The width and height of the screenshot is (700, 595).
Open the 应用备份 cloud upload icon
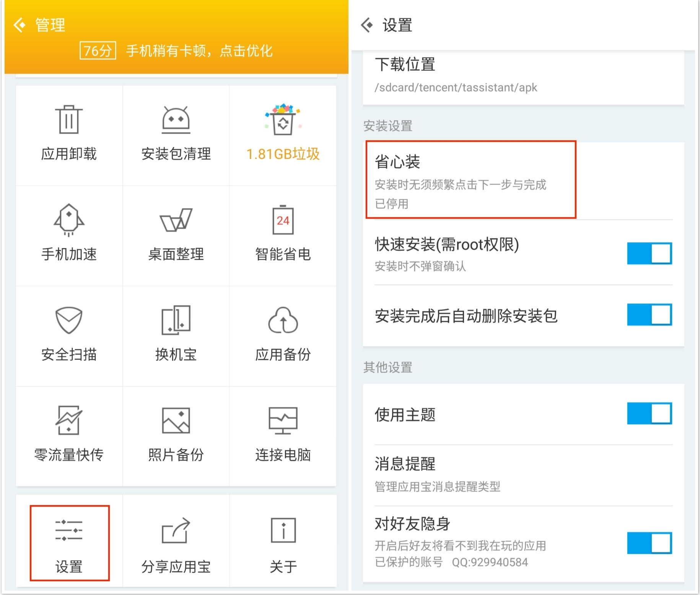(283, 320)
